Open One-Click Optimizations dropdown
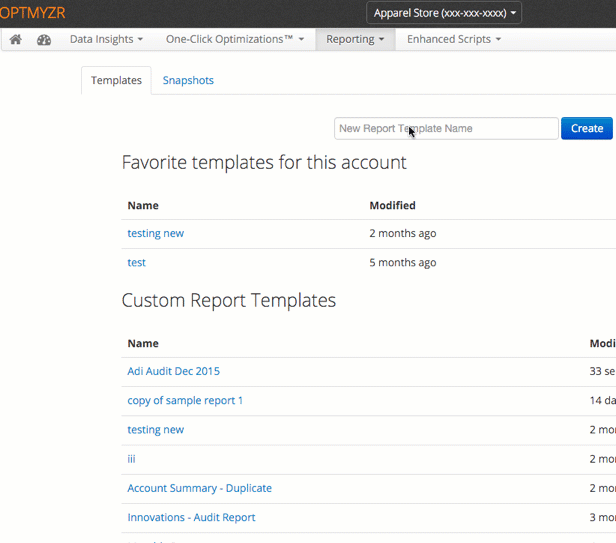 (x=235, y=40)
